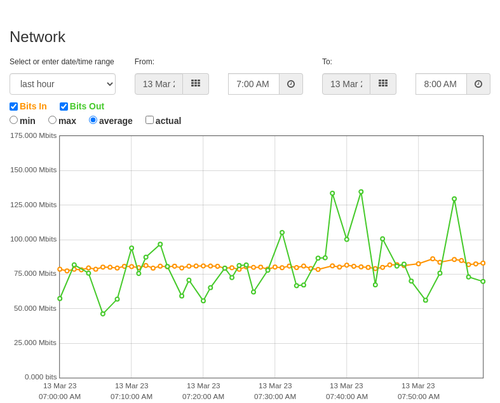
Task: Click the '07:20:00 AM' x-axis label
Action: (203, 397)
